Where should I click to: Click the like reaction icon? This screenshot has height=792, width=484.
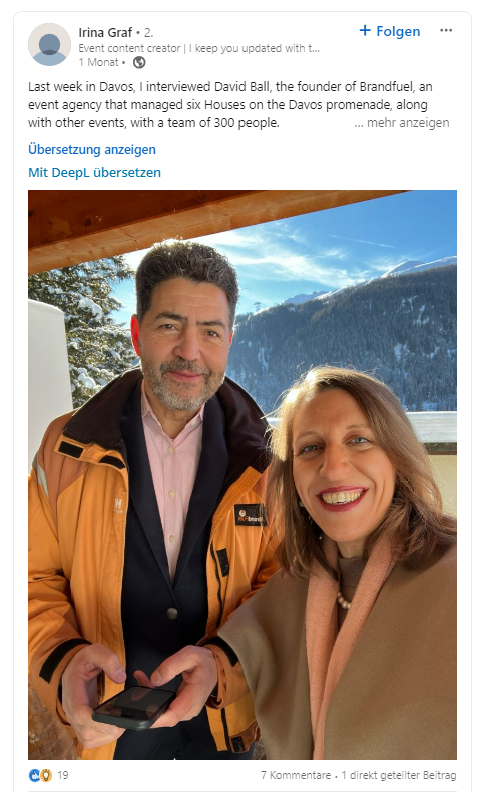34,775
